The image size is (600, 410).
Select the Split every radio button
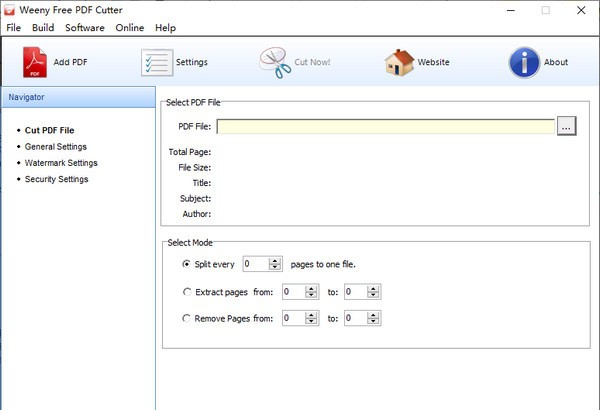(x=186, y=264)
